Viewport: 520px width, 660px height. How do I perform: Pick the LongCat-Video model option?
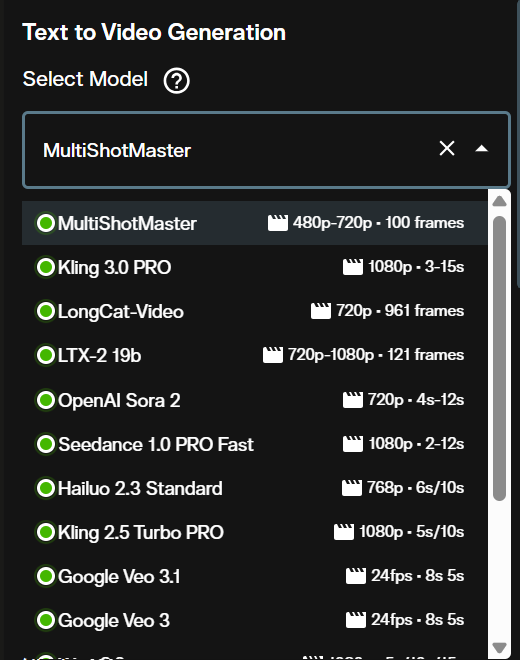click(255, 311)
